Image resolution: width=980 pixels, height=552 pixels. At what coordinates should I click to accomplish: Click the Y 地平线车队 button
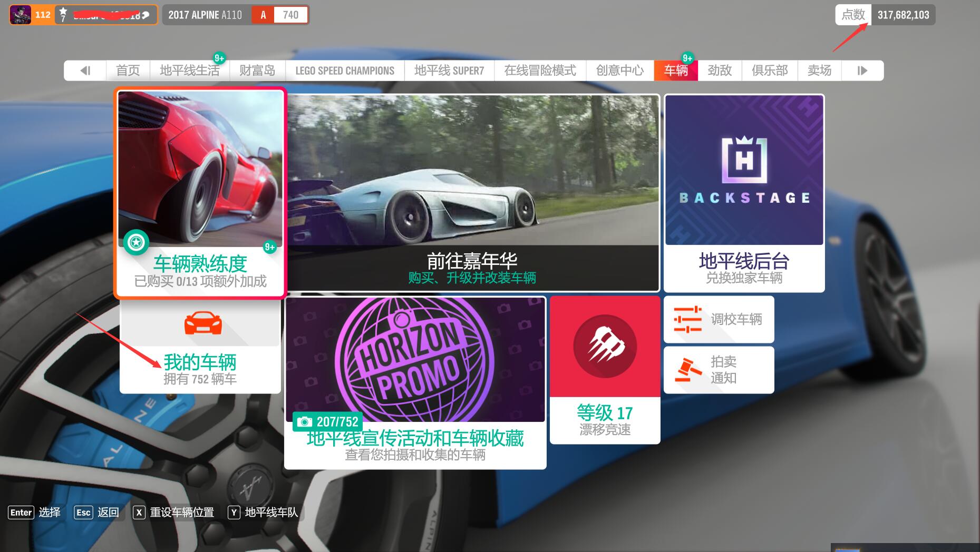(264, 512)
